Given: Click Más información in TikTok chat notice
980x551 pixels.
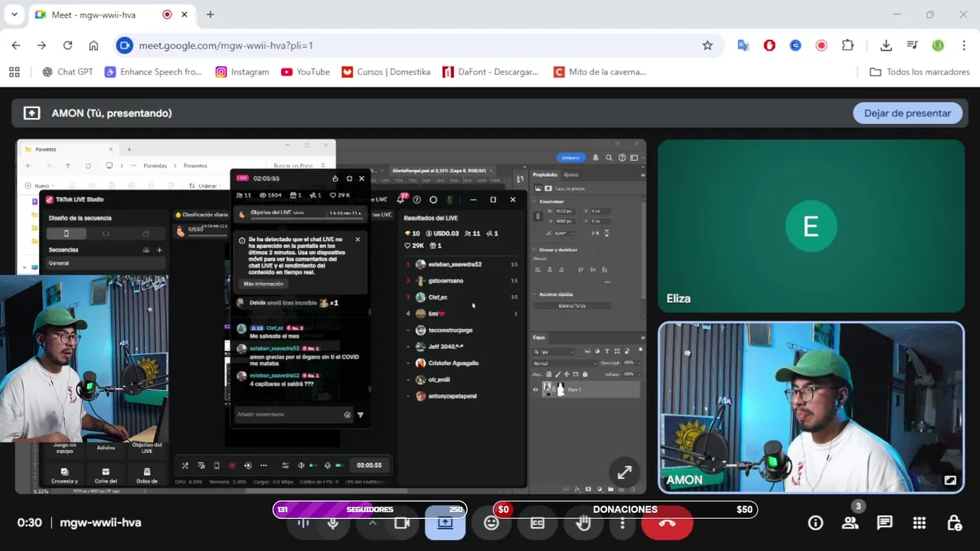Looking at the screenshot, I should coord(263,284).
